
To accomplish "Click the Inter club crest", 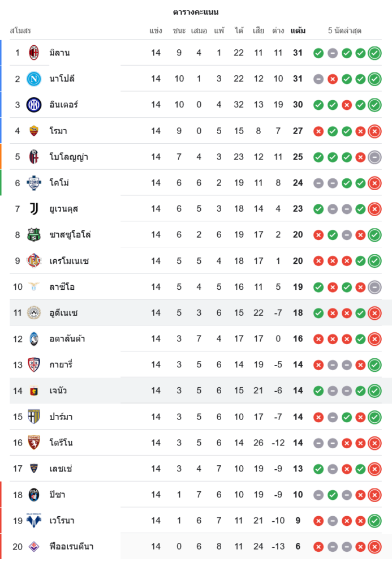I will (x=34, y=105).
